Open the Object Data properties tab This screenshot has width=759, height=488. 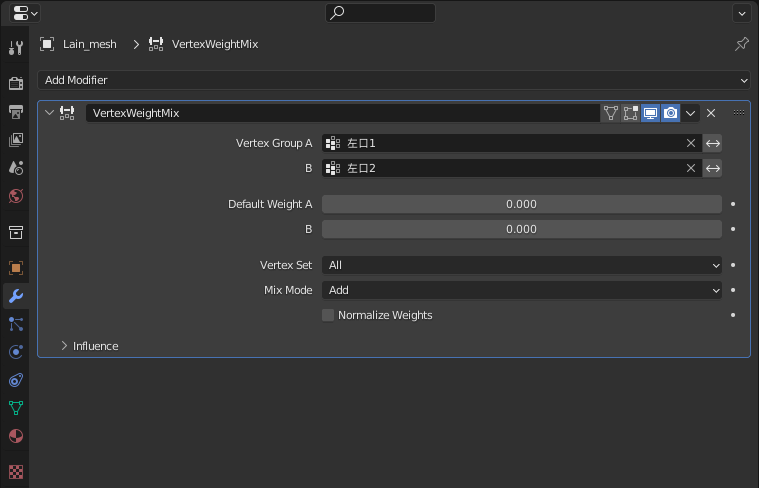pos(15,408)
